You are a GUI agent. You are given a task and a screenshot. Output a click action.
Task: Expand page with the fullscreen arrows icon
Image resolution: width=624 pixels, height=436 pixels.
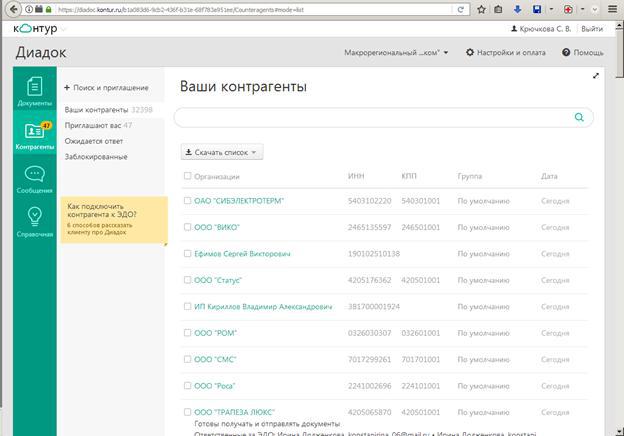(596, 76)
